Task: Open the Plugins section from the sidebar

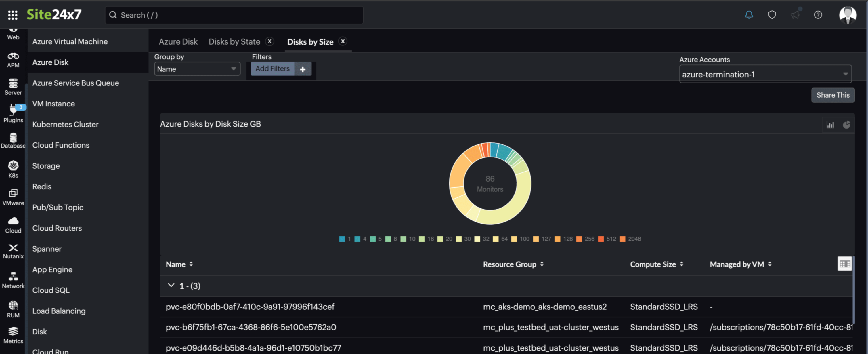Action: pos(13,113)
